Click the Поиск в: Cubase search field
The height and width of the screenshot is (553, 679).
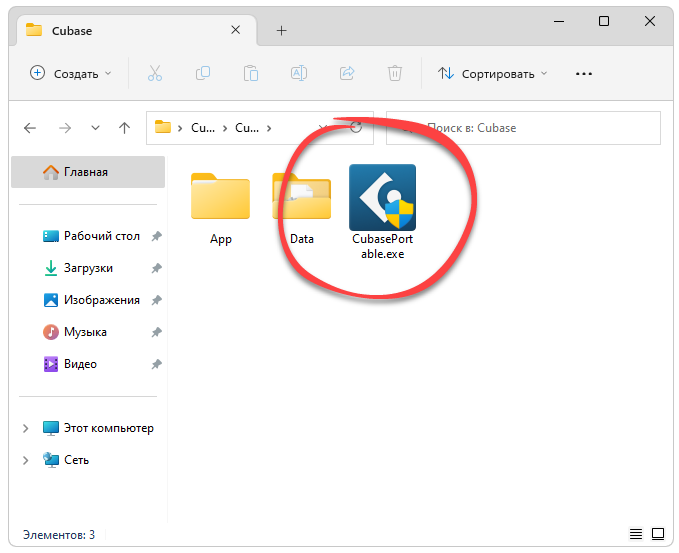523,128
